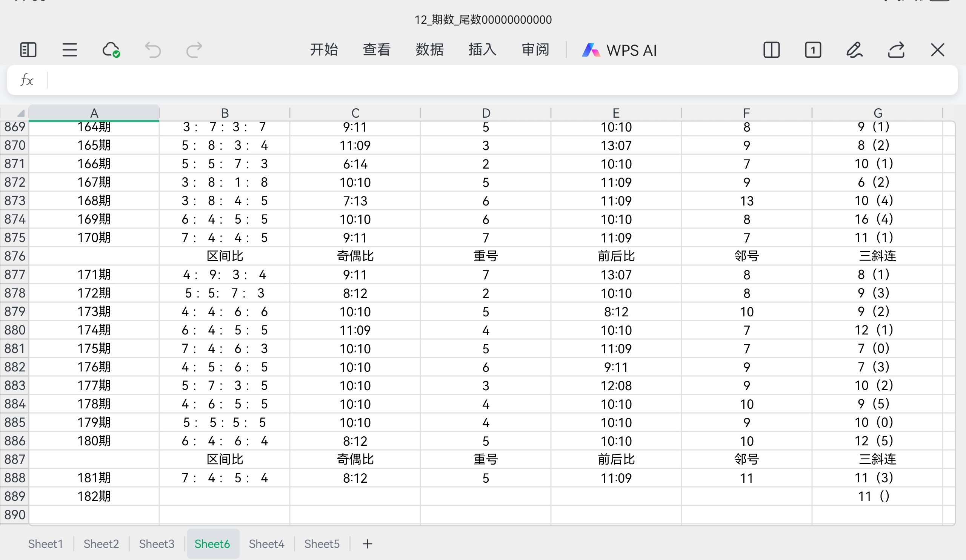This screenshot has height=560, width=966.
Task: Switch to Sheet5
Action: [322, 544]
